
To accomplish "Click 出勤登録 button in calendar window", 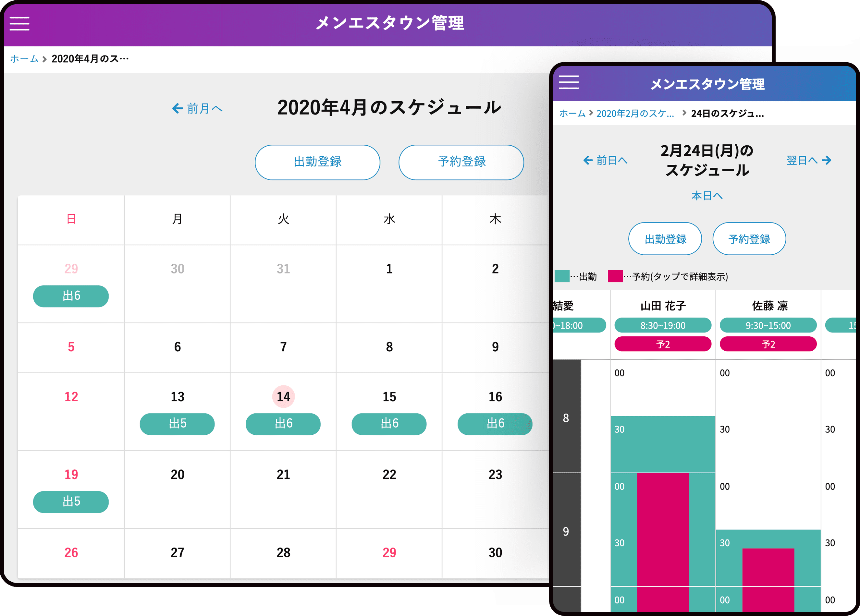I will (x=317, y=162).
